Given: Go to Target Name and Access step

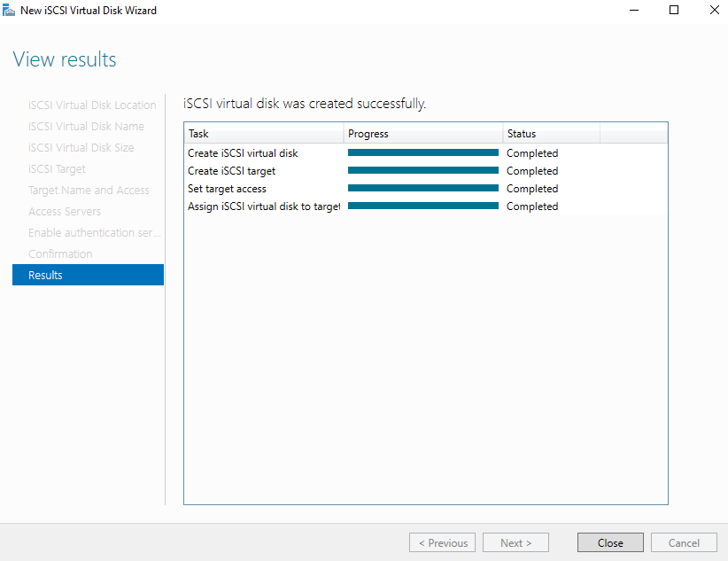Looking at the screenshot, I should pos(88,190).
